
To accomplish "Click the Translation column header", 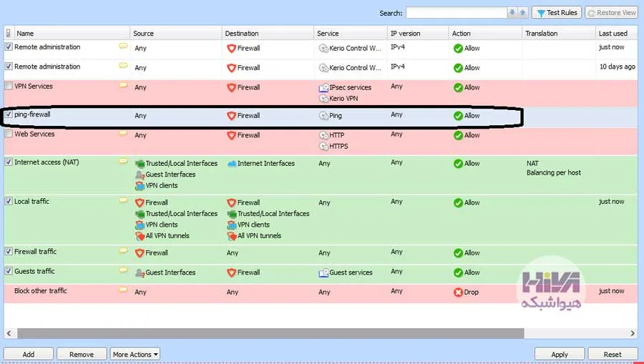I will pyautogui.click(x=559, y=33).
